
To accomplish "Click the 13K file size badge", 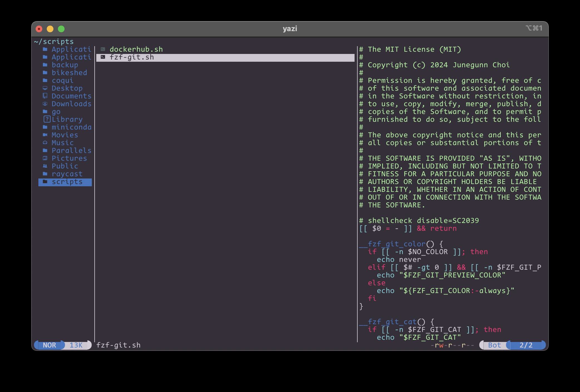I will click(x=76, y=345).
